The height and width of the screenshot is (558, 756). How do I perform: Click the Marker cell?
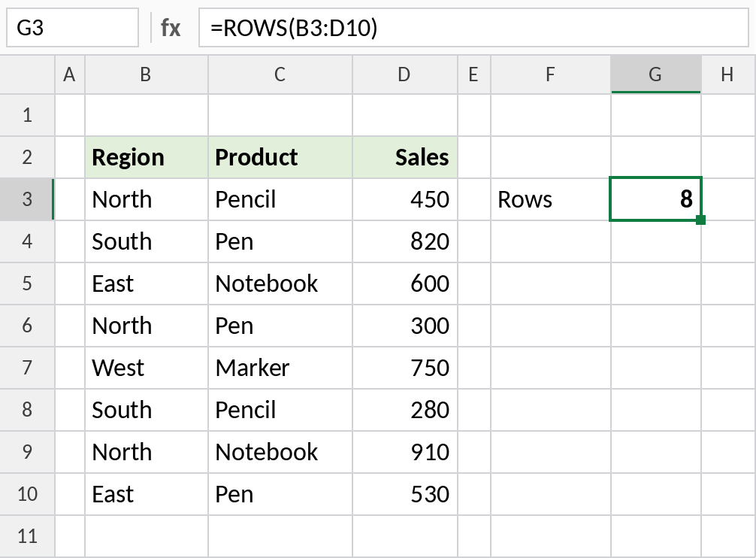(x=280, y=368)
